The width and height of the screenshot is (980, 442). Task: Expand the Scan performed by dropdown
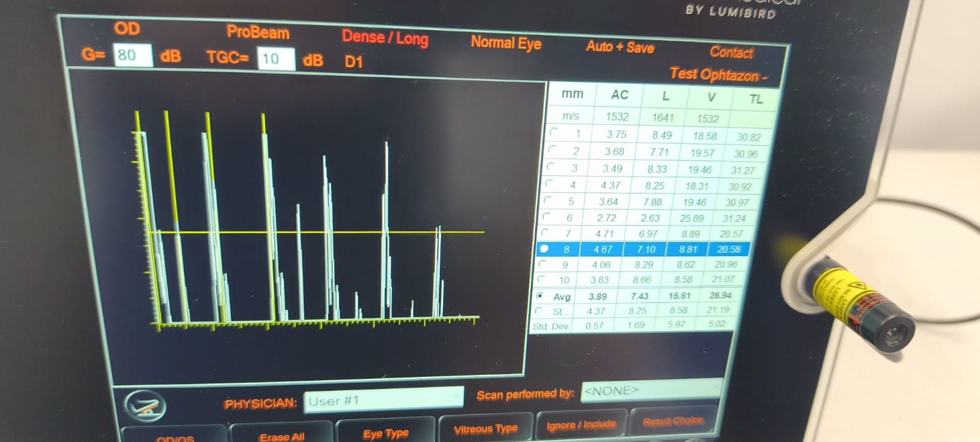[650, 390]
